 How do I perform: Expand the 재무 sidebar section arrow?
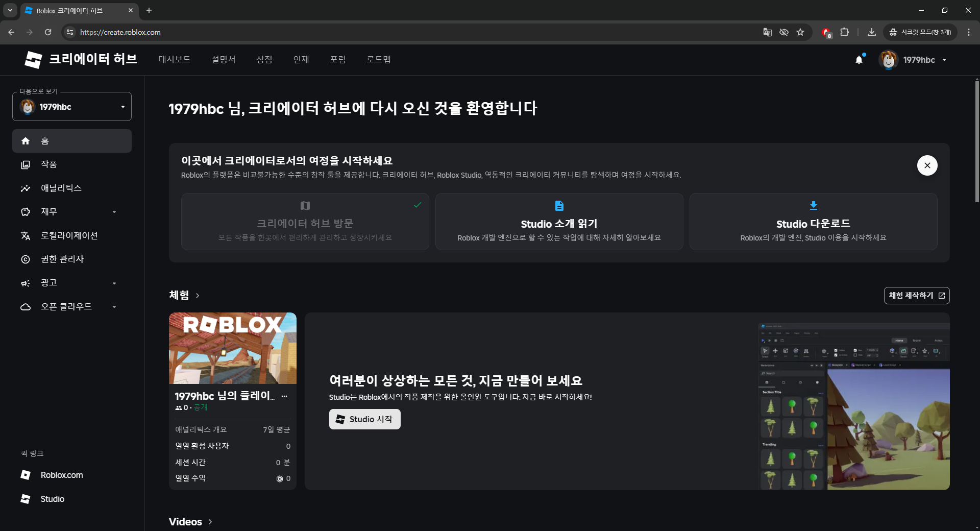[114, 212]
